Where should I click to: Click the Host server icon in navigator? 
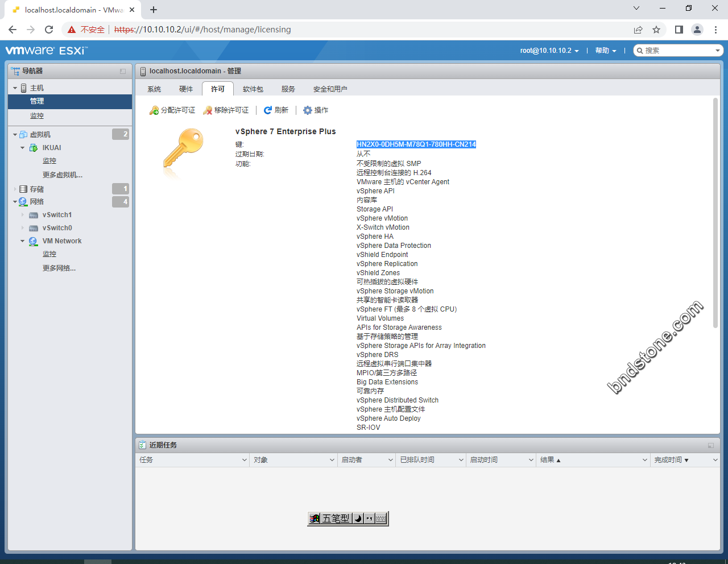(x=24, y=88)
